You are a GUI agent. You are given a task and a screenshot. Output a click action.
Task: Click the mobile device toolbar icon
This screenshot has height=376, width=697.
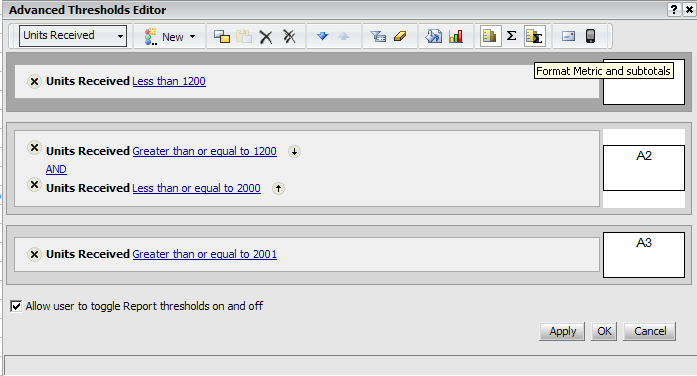[590, 36]
